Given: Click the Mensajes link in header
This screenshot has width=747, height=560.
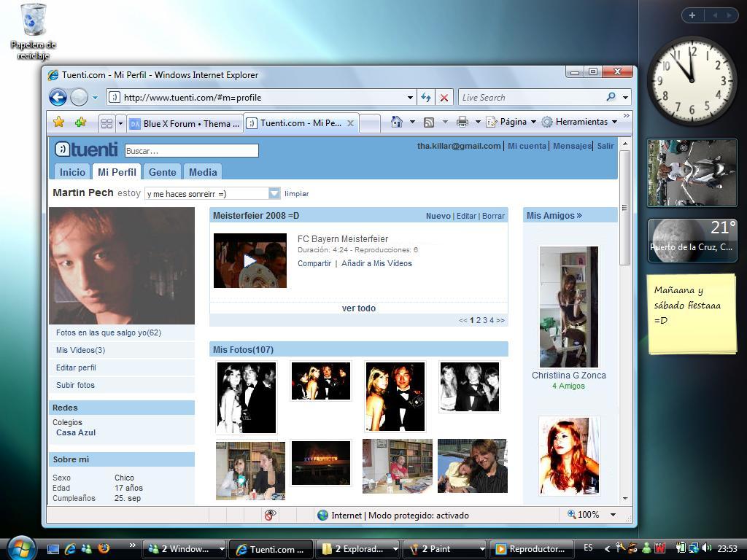Looking at the screenshot, I should [572, 146].
